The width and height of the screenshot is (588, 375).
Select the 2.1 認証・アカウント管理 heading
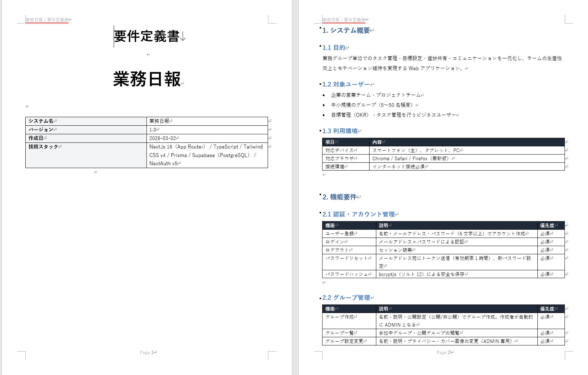359,214
